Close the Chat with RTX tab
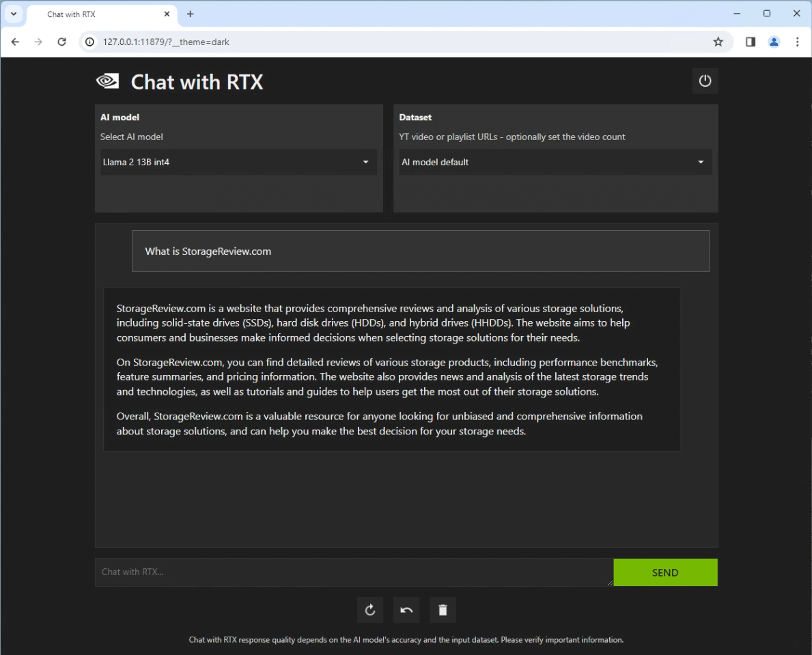The height and width of the screenshot is (655, 812). [x=167, y=14]
